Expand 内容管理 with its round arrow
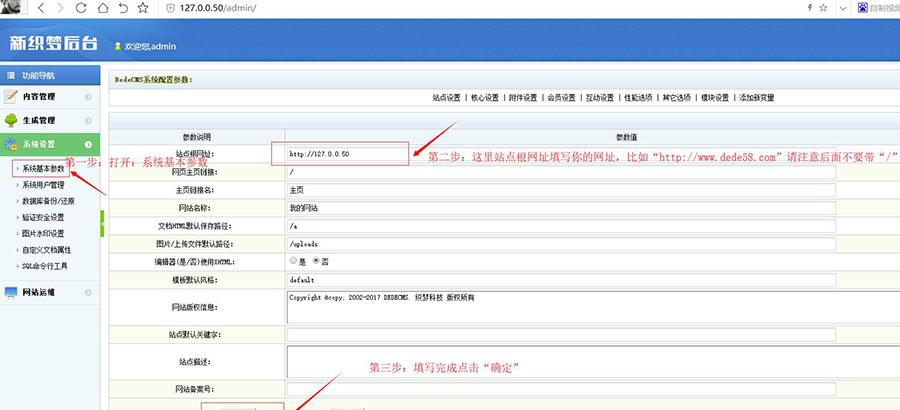 (x=88, y=97)
